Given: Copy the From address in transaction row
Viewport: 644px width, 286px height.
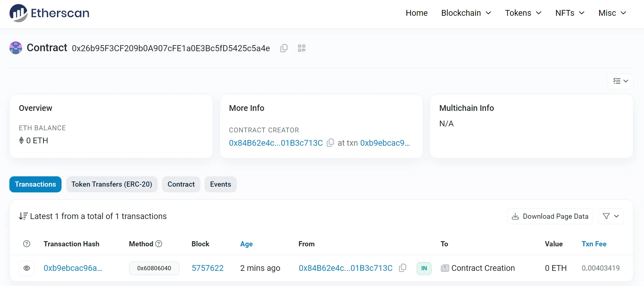Looking at the screenshot, I should tap(402, 268).
